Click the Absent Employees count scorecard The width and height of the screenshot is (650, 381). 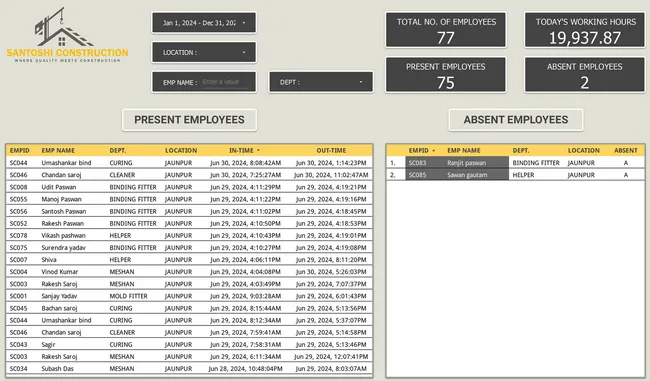click(x=585, y=75)
